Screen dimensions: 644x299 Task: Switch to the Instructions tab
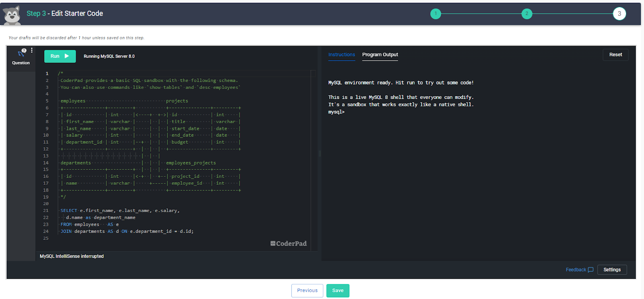pos(341,55)
